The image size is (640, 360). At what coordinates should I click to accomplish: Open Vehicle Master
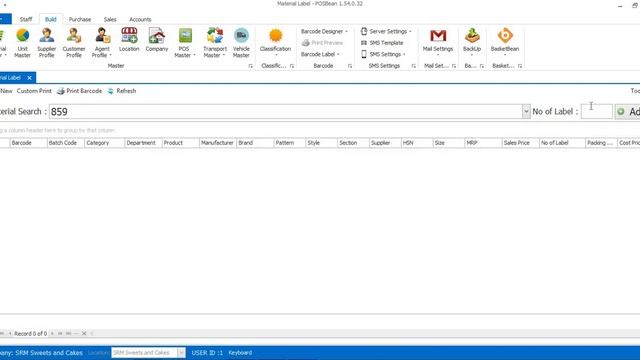click(x=241, y=43)
